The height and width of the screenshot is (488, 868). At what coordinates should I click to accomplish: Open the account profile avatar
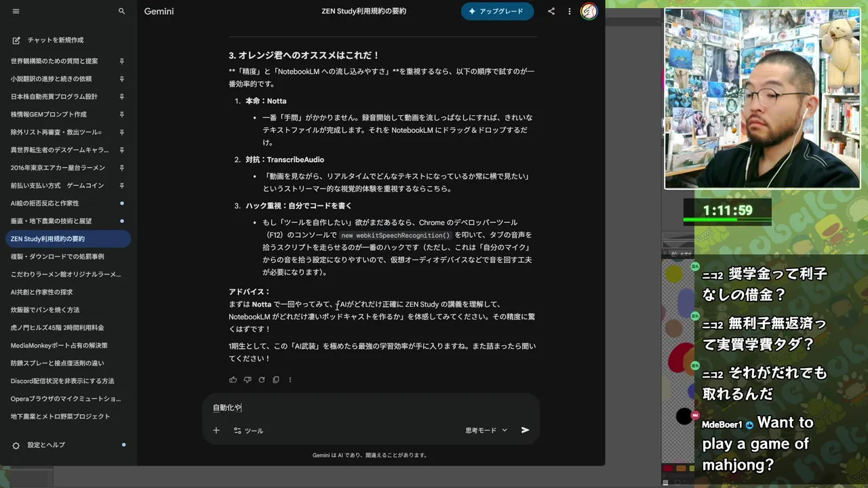(x=589, y=12)
